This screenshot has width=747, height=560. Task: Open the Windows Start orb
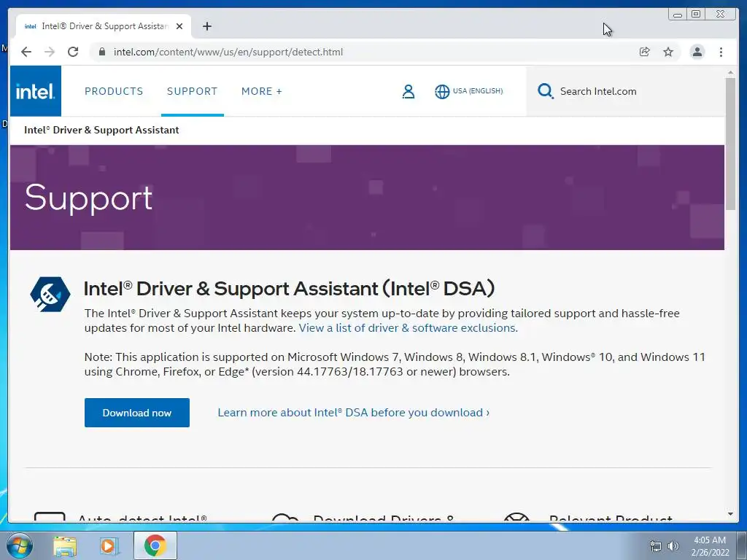pyautogui.click(x=19, y=545)
